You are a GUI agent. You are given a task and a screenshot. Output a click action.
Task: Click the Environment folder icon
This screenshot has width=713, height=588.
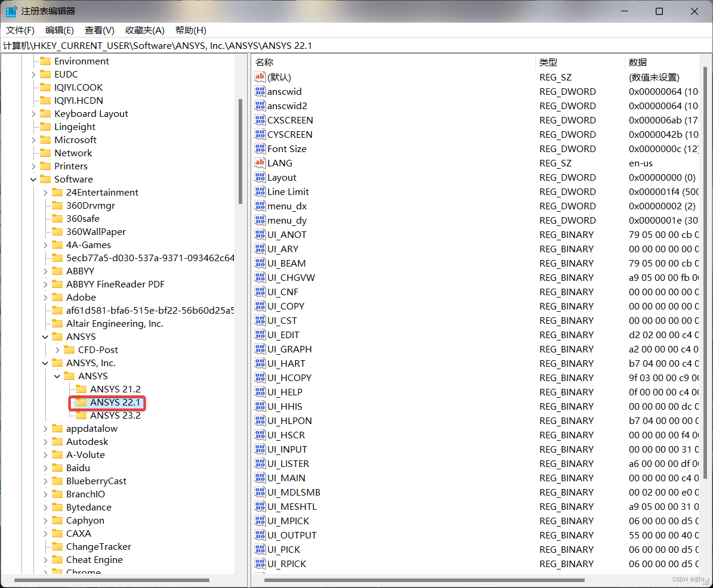coord(45,61)
